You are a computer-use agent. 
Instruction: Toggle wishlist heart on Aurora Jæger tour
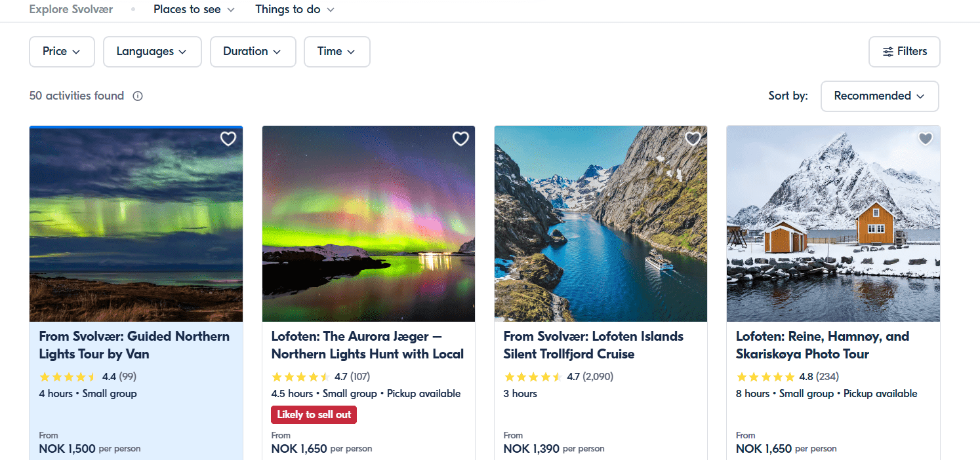(460, 139)
